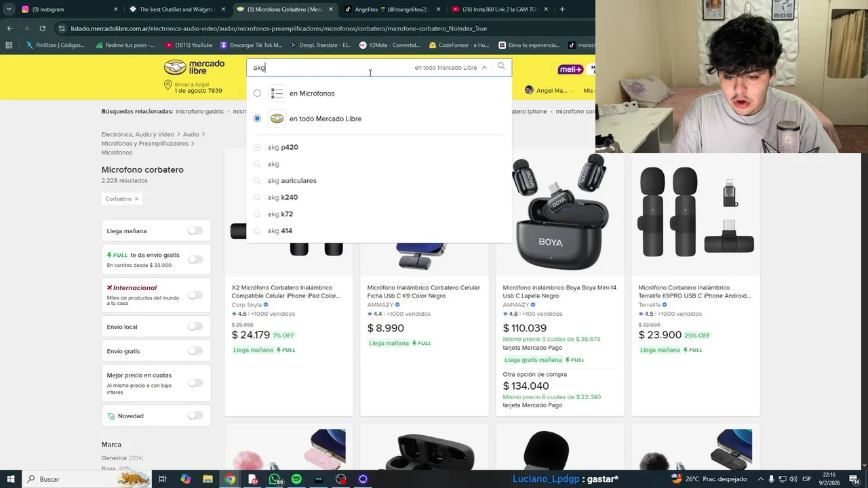Open Windows Start menu

click(x=11, y=479)
